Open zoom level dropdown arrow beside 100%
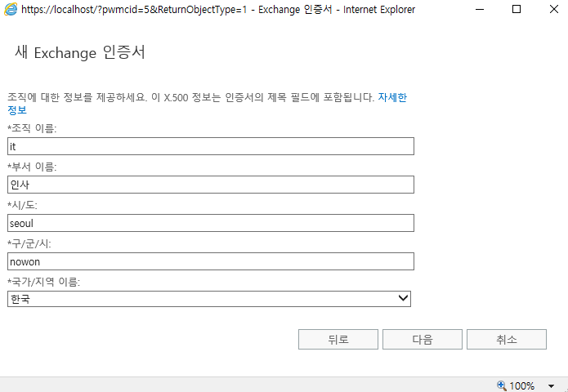Viewport: 568px width, 392px height. pos(551,386)
